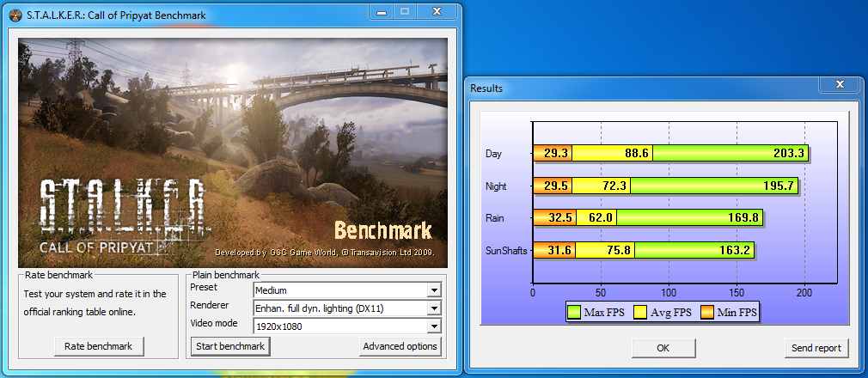Confirm results with the OK button
Screen dimensions: 868x378
[x=663, y=348]
